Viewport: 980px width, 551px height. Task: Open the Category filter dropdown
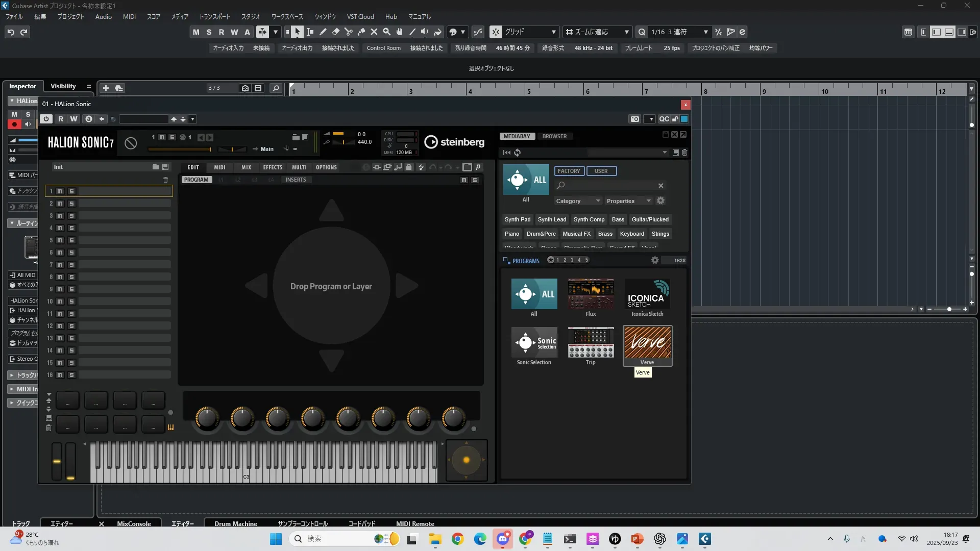pos(578,201)
